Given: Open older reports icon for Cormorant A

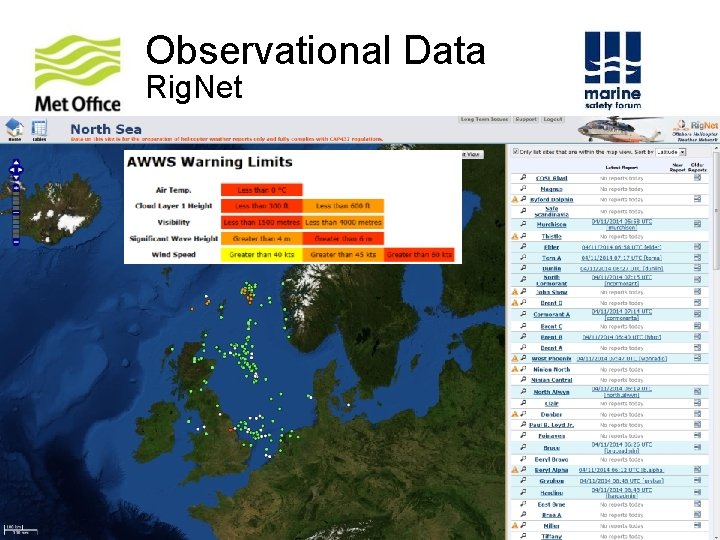Looking at the screenshot, I should 698,314.
